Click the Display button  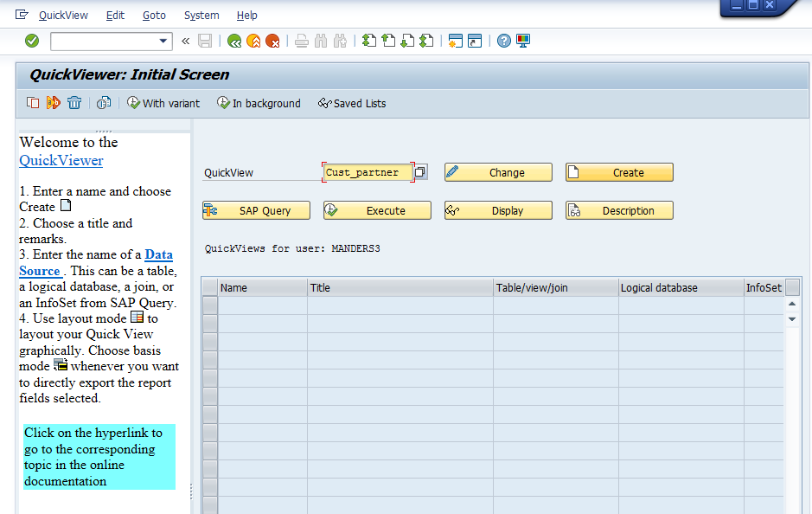(498, 210)
